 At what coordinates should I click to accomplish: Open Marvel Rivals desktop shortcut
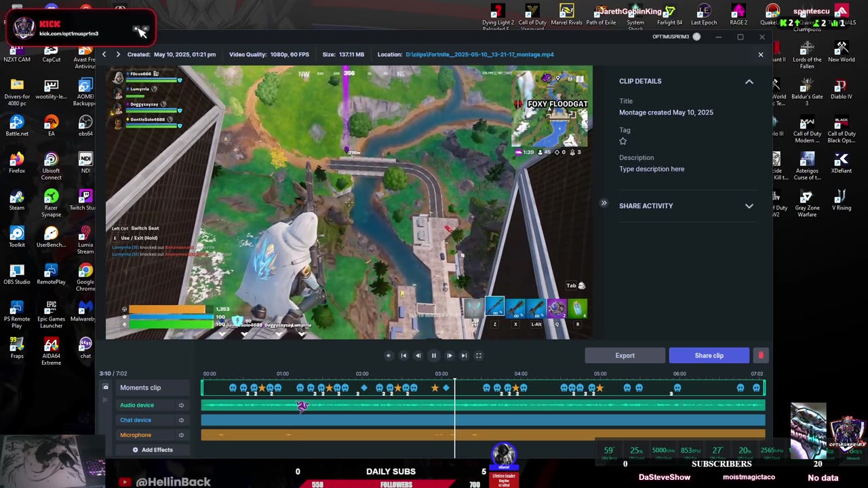pos(567,15)
